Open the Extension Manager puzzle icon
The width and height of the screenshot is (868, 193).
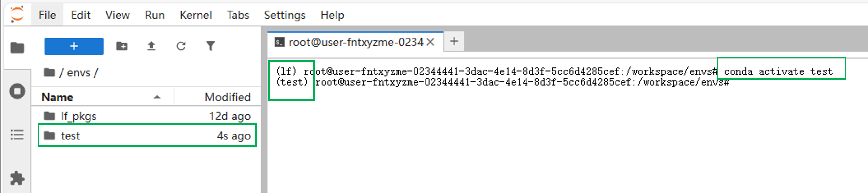[x=17, y=178]
